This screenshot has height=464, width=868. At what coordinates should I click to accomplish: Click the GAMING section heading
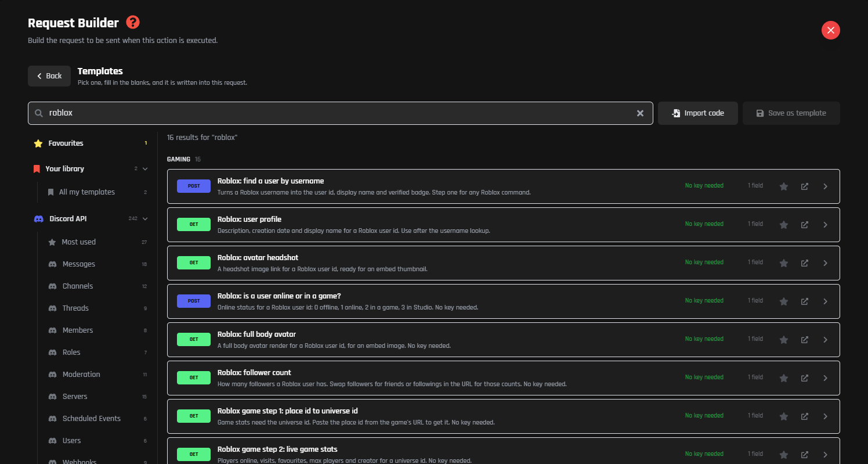[x=178, y=159]
